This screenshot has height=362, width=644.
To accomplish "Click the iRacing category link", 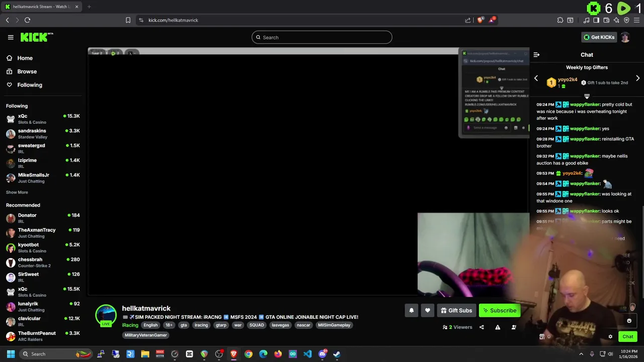I will [x=130, y=325].
